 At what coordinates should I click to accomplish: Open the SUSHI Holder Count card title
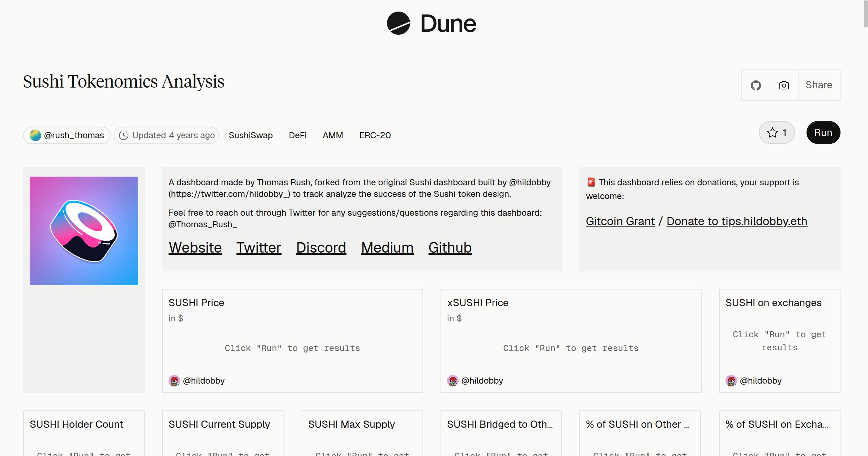point(76,424)
